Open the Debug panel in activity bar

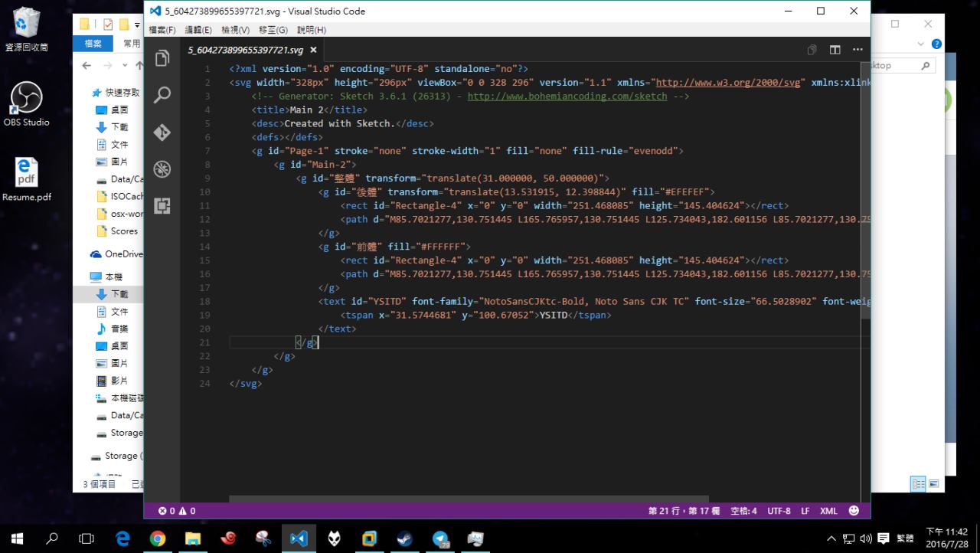click(x=162, y=169)
